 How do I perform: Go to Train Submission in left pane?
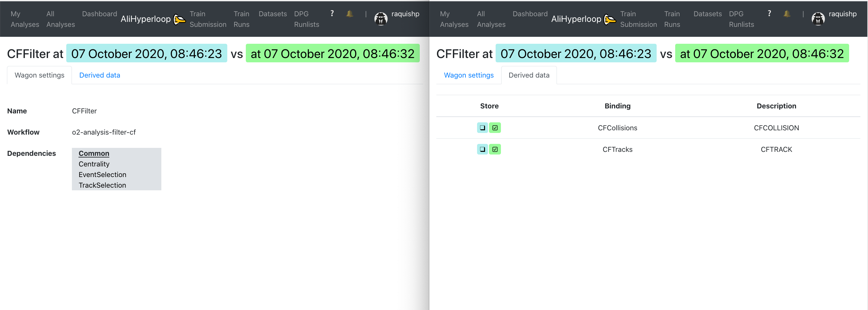click(208, 19)
